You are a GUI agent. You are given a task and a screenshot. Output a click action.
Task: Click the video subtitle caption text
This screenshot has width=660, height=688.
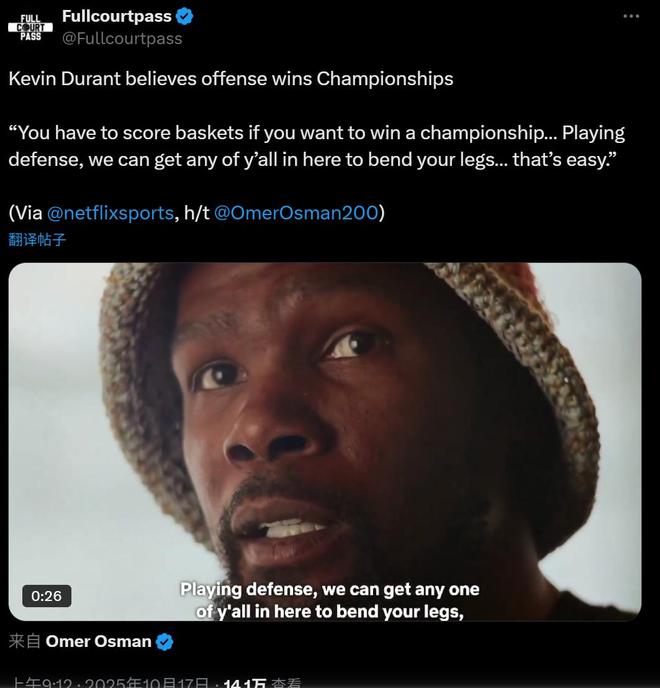pyautogui.click(x=330, y=600)
